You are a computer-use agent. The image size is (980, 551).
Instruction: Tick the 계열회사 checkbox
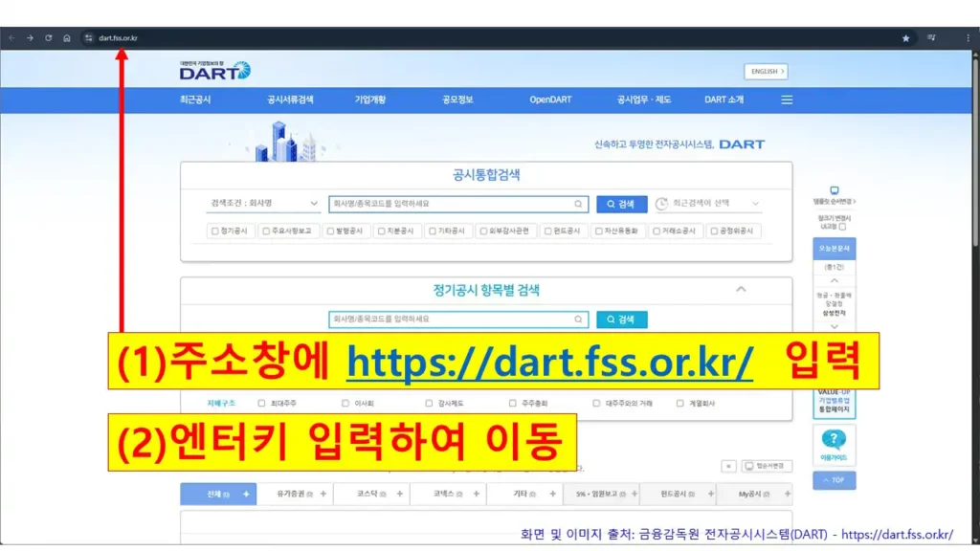click(x=680, y=404)
